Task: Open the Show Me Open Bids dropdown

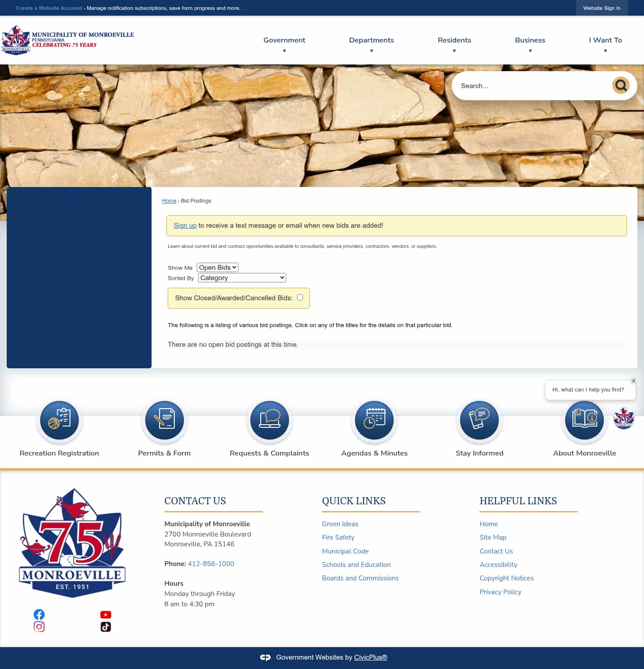Action: [217, 267]
